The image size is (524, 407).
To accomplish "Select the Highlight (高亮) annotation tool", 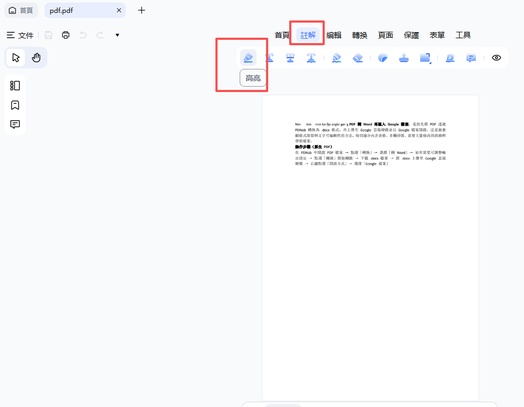I will 248,58.
